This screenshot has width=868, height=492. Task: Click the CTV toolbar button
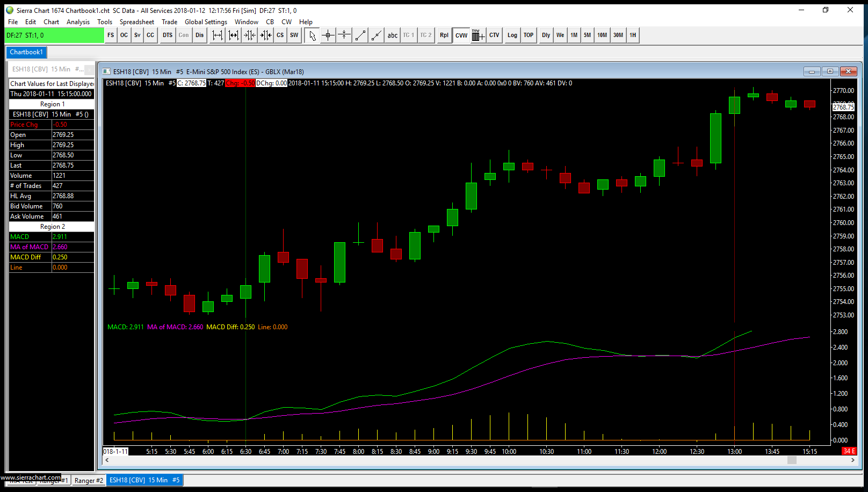click(494, 35)
